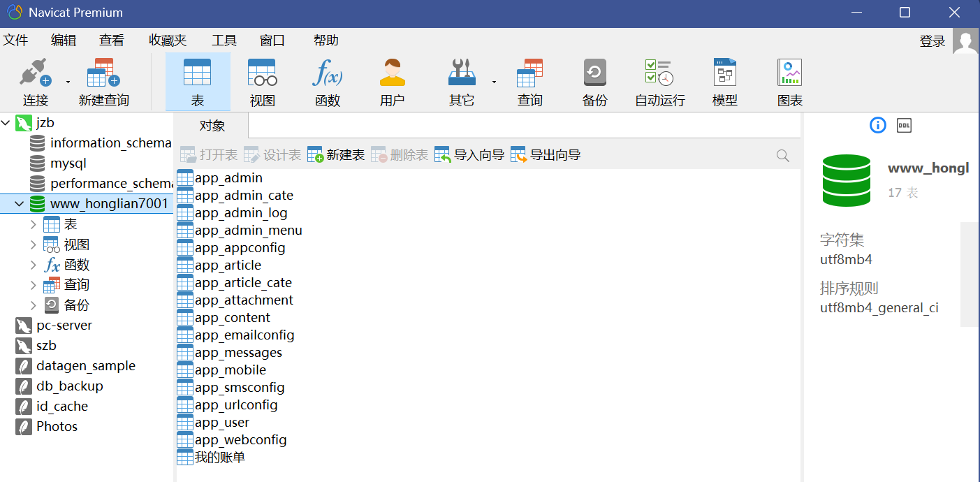This screenshot has height=482, width=980.
Task: Select the app_emailconfig table
Action: [x=244, y=335]
